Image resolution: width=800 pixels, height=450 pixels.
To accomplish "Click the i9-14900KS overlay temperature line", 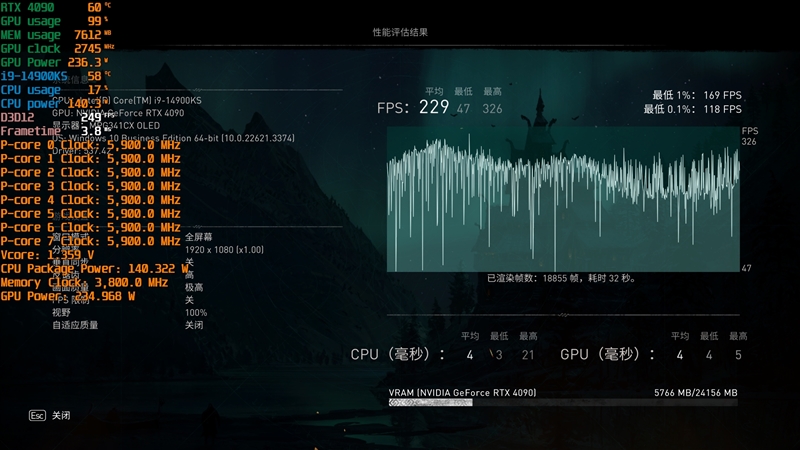I will (x=56, y=76).
